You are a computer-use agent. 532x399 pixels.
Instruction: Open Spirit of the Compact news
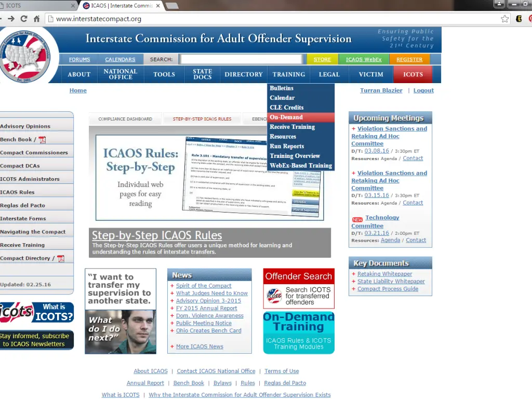[204, 286]
